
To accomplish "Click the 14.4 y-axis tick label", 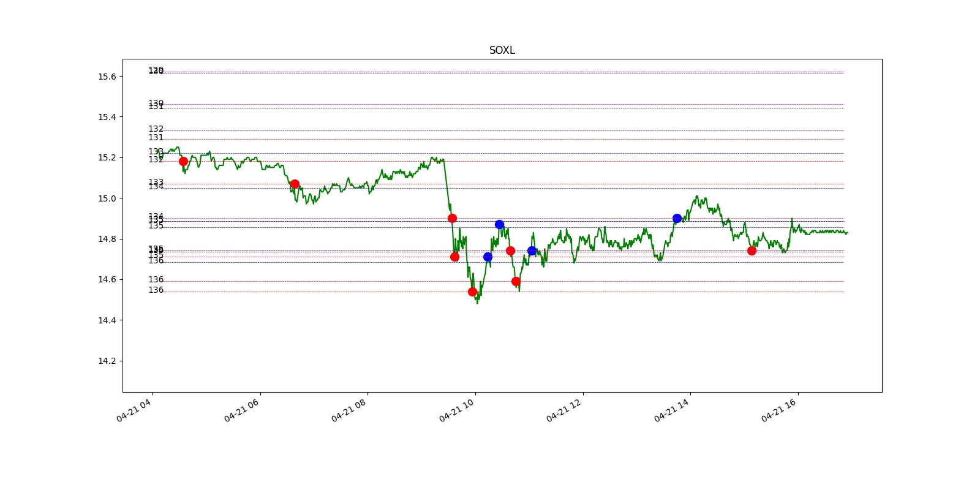I will point(107,320).
